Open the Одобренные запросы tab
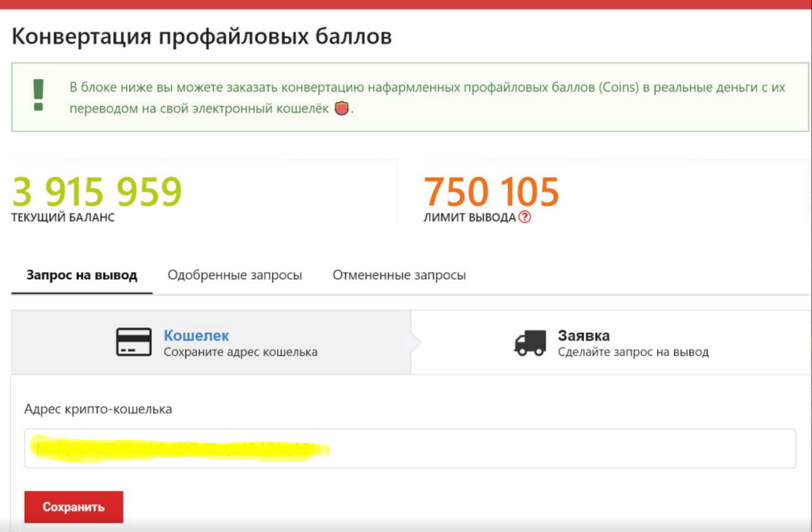Viewport: 812px width, 532px height. tap(234, 275)
